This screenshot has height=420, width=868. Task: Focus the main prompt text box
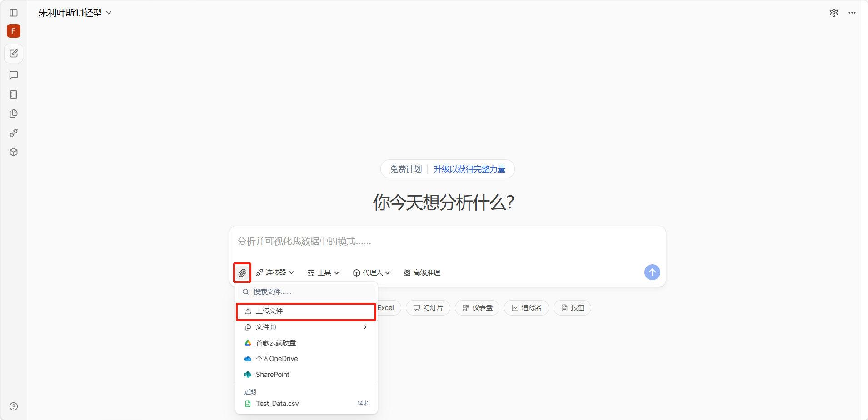click(x=448, y=242)
